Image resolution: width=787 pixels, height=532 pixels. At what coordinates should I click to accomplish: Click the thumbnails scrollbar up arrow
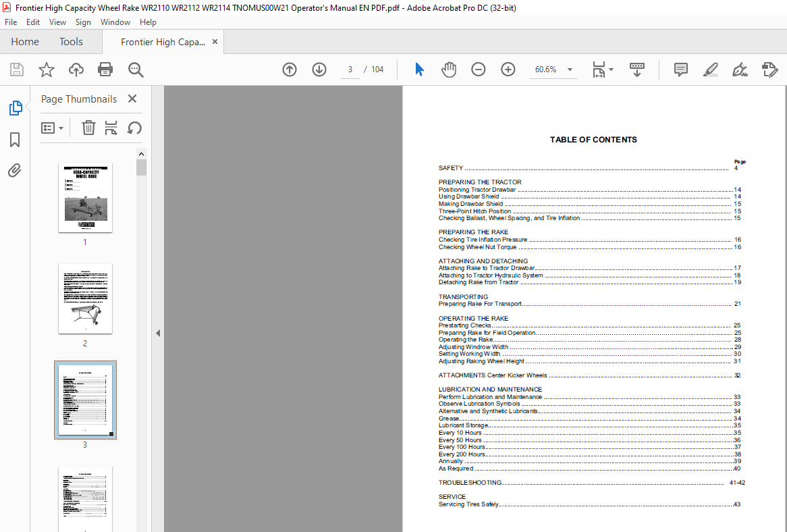click(x=141, y=153)
